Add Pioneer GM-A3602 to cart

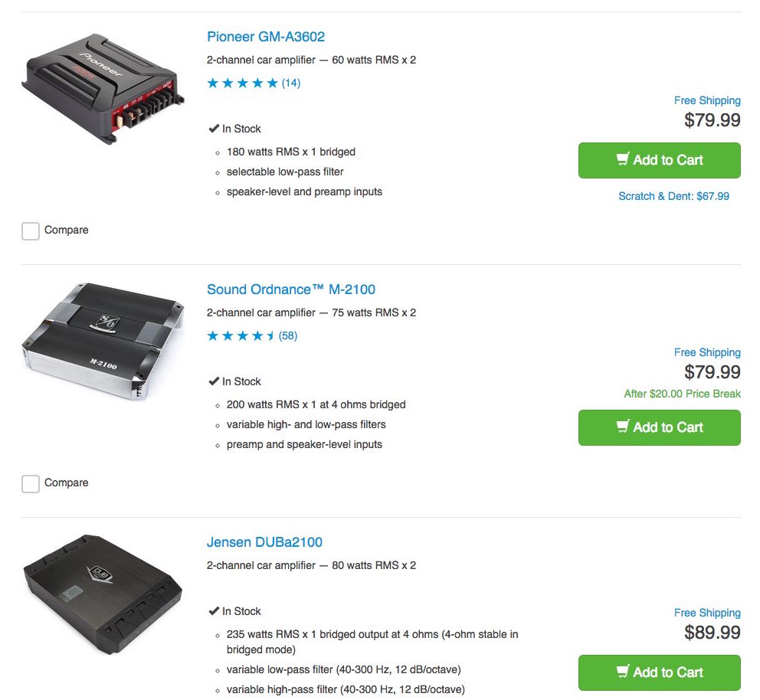pyautogui.click(x=659, y=160)
